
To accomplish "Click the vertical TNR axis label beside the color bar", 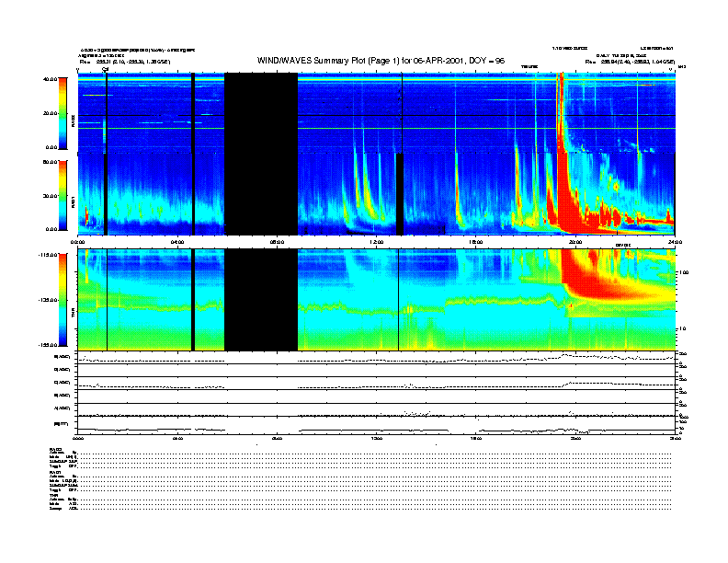I will click(x=73, y=315).
